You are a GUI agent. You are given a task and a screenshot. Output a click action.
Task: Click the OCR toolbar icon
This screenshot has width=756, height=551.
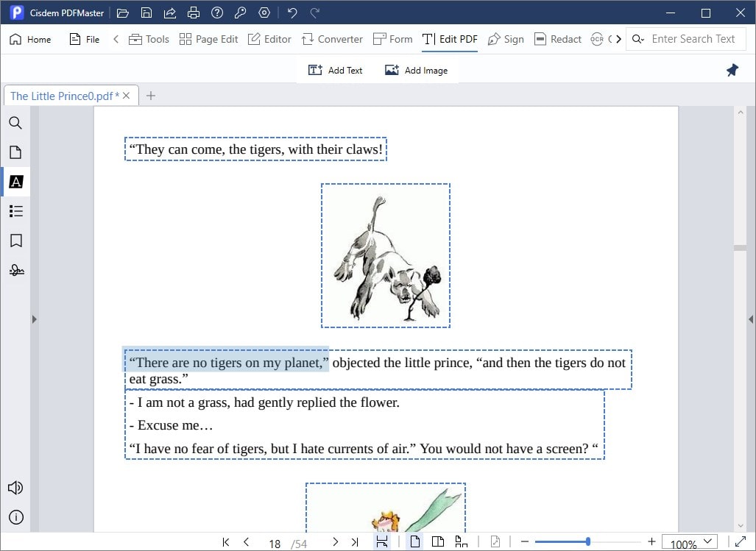click(597, 39)
